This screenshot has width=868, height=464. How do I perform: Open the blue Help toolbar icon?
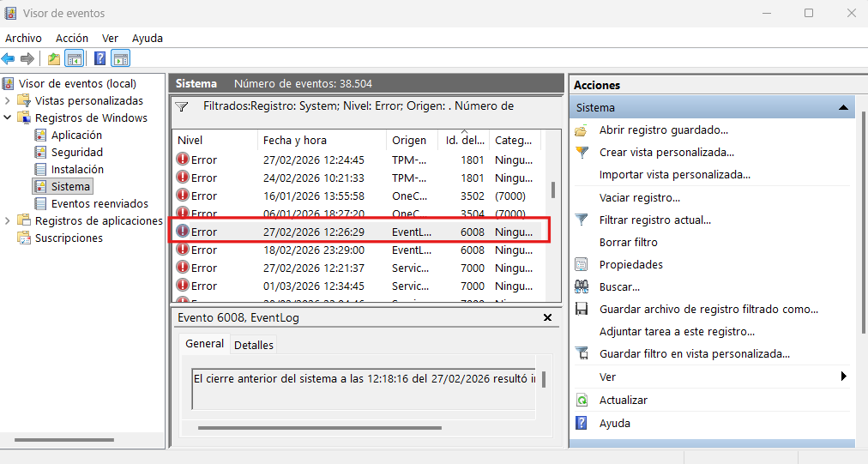pyautogui.click(x=99, y=58)
